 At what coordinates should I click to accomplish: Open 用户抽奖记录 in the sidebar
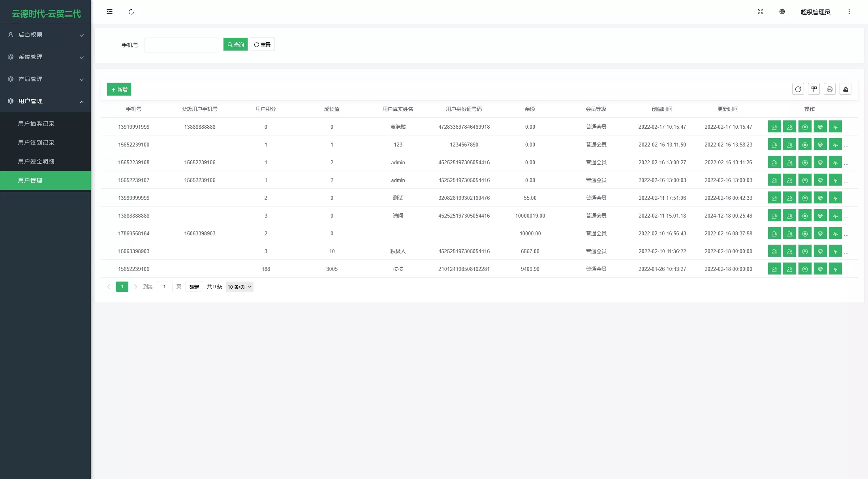point(36,124)
